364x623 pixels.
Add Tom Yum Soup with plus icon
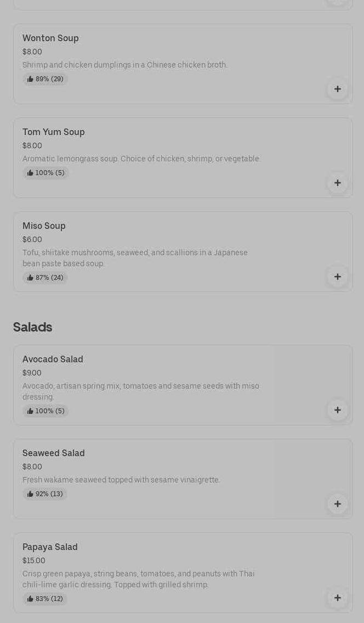point(337,183)
